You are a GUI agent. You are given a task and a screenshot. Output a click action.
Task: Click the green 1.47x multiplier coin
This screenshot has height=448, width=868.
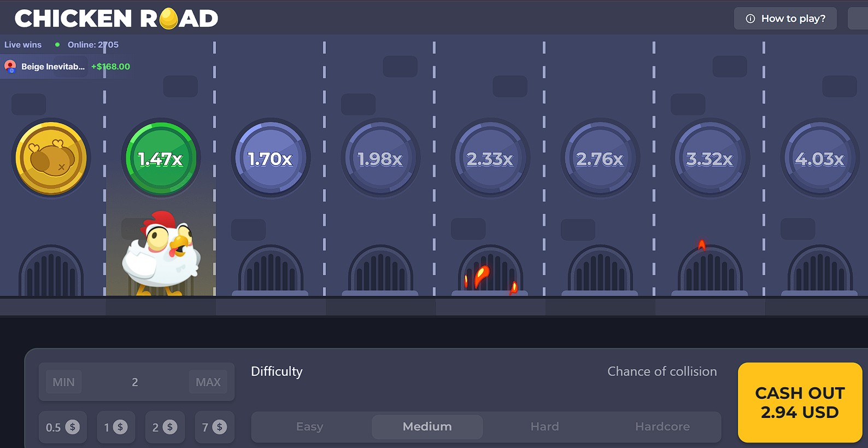(161, 158)
